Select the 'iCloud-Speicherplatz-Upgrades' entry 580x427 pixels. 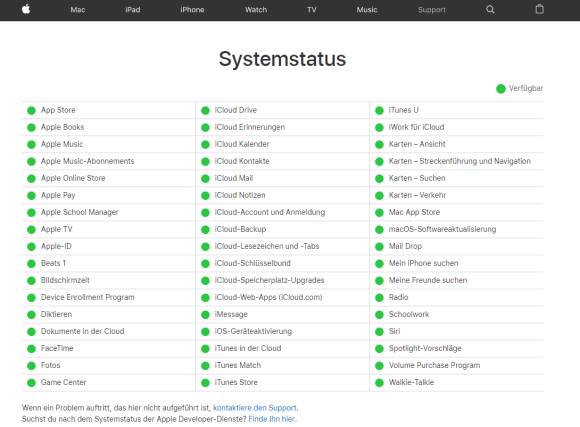tap(269, 280)
